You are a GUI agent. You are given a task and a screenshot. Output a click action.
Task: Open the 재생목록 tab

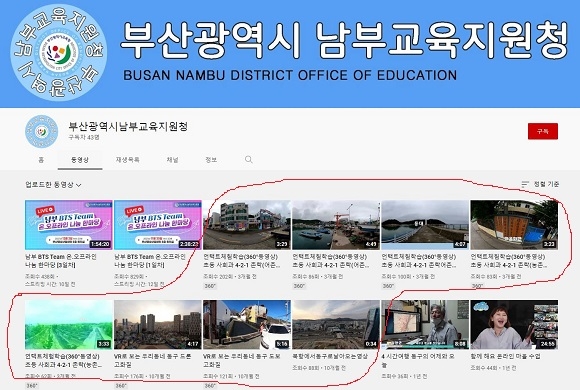pyautogui.click(x=128, y=160)
